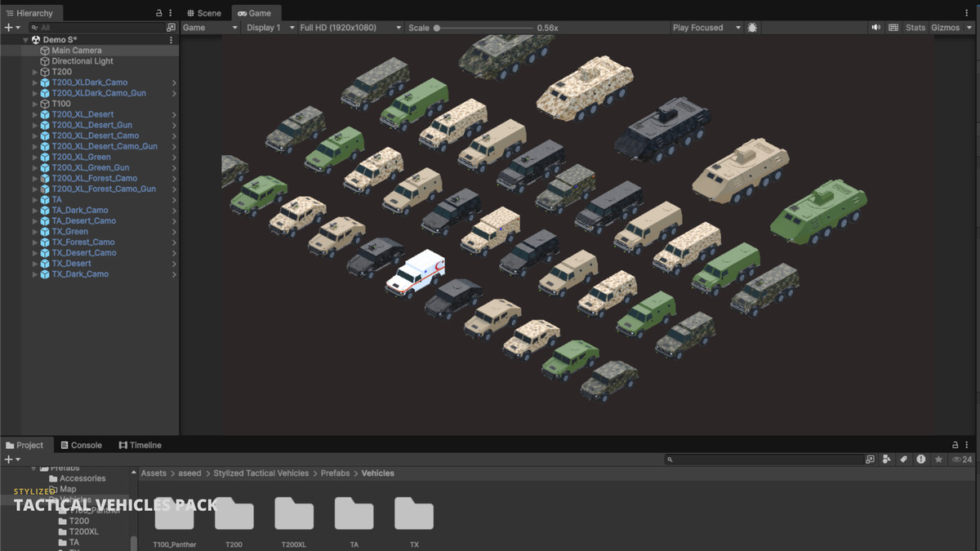Open the Hierarchy panel three-dot menu
The width and height of the screenshot is (980, 551).
171,13
